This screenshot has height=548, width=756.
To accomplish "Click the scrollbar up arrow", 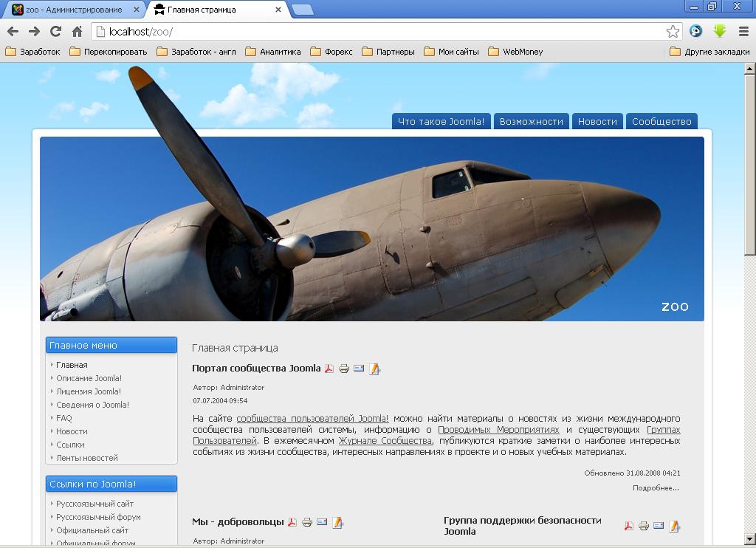I will (x=750, y=69).
